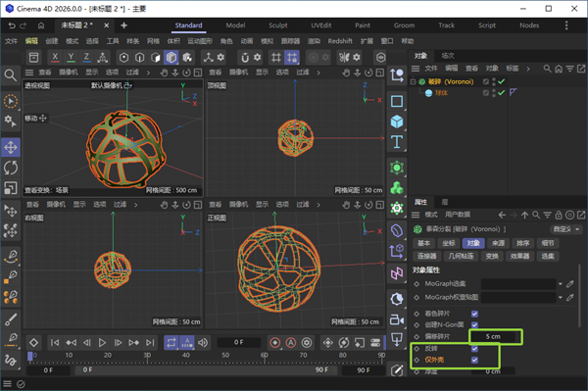Open the 文件 menu
The height and width of the screenshot is (391, 588).
pyautogui.click(x=11, y=41)
